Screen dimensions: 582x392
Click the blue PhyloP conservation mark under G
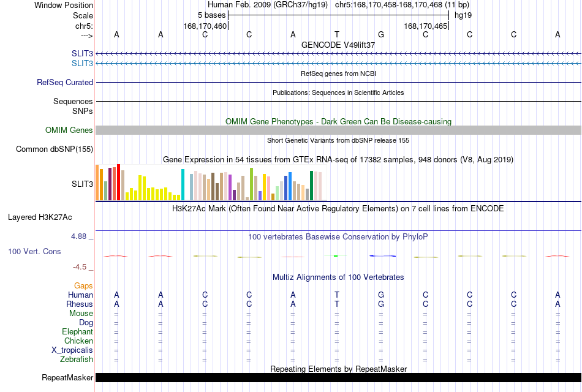(x=382, y=256)
